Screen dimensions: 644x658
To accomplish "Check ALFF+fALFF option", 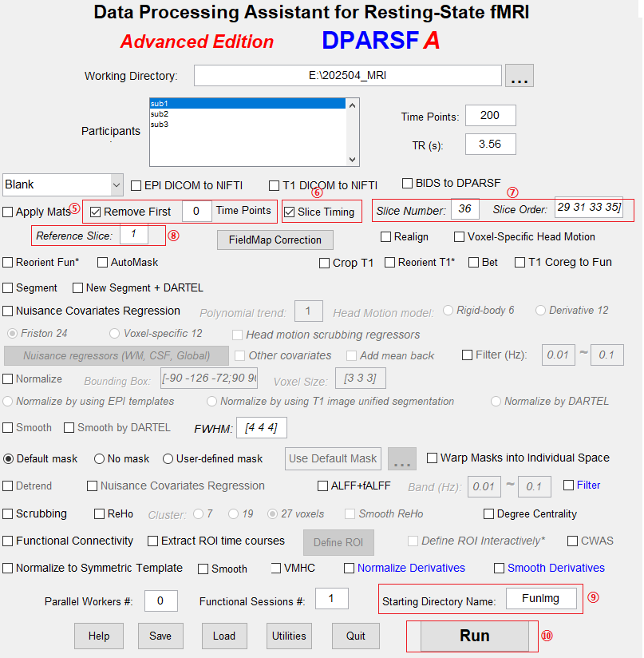I will coord(323,486).
